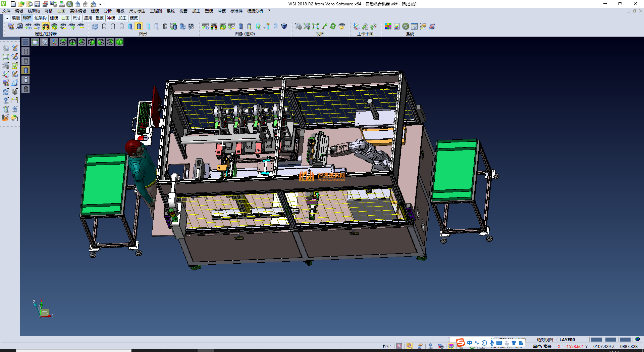Click the print icon in the quick access toolbar
The height and width of the screenshot is (352, 644).
62,4
